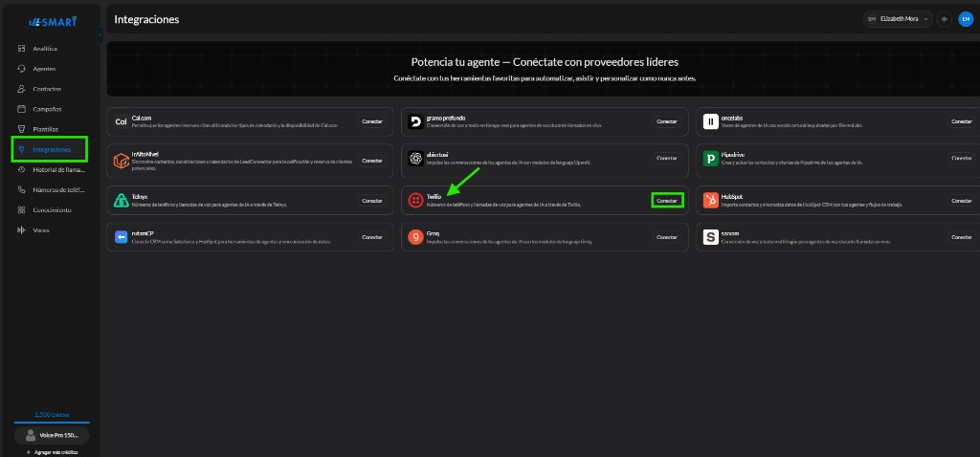Click the Twilio card title text
The height and width of the screenshot is (457, 980).
point(434,197)
